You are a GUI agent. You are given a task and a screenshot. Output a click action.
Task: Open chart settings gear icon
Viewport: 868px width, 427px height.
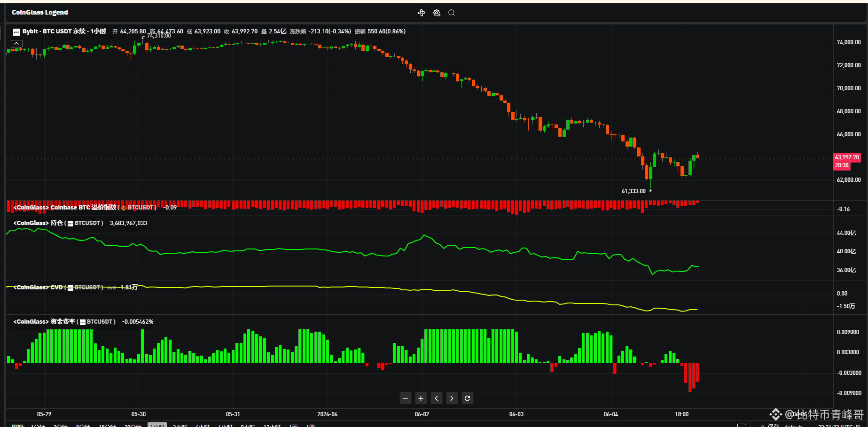[437, 13]
